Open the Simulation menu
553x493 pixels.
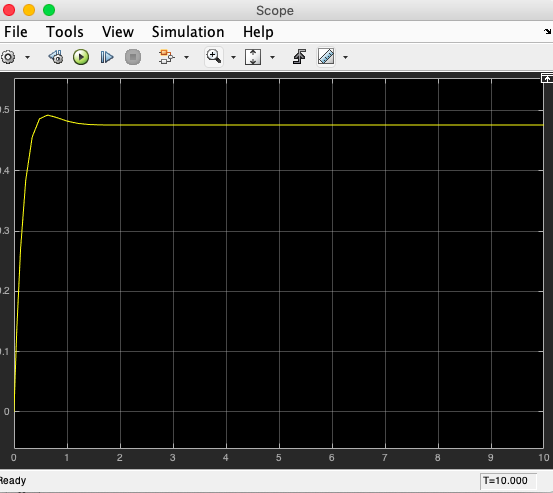188,32
